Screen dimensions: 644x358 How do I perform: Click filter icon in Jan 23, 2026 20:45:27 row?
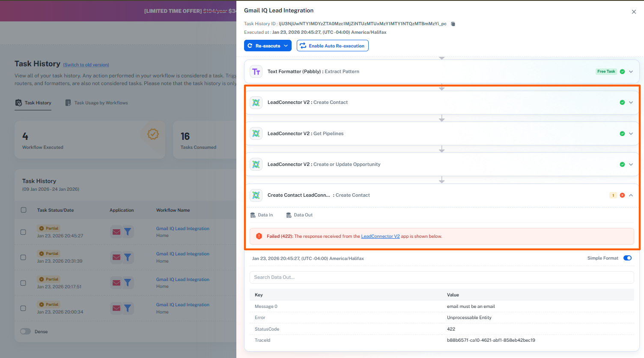coord(128,232)
